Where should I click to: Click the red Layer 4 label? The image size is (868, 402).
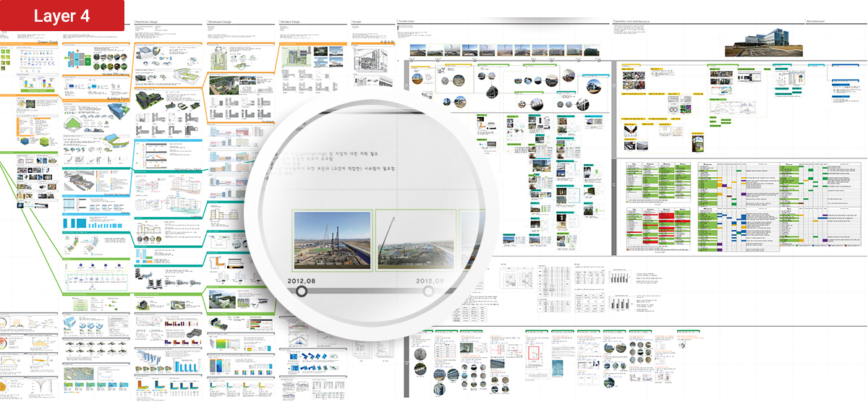[x=61, y=14]
